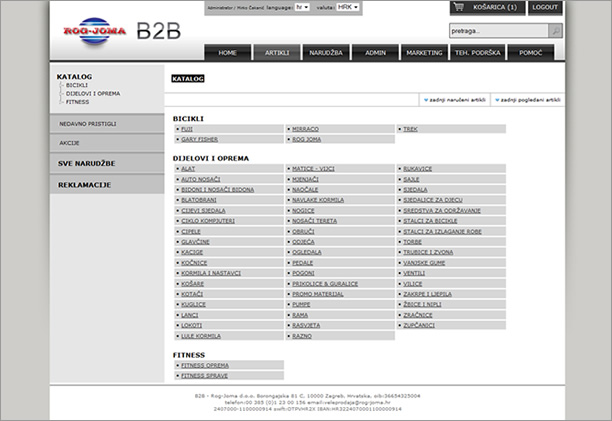The width and height of the screenshot is (612, 421).
Task: Go to the NARUDŽBA menu tab
Action: (x=327, y=52)
